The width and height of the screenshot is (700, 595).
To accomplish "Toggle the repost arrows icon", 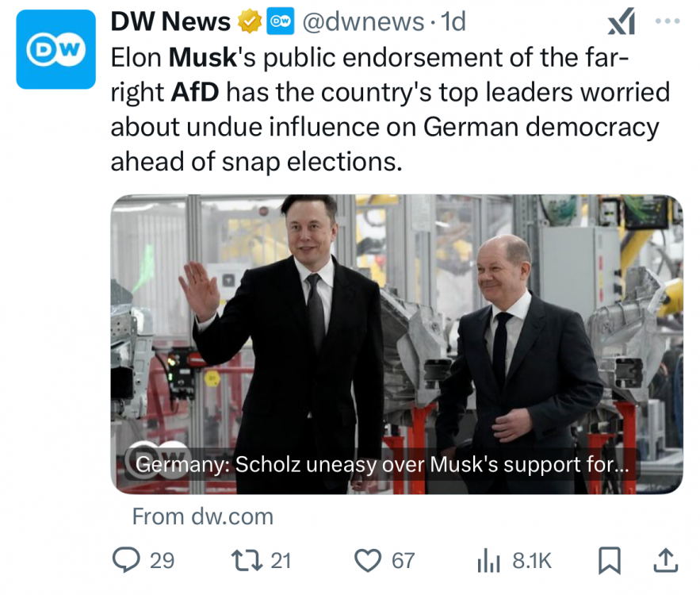I will tap(244, 561).
